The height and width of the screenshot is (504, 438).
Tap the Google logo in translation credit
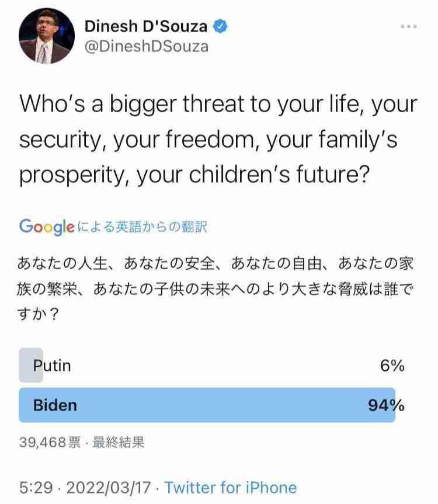click(47, 227)
